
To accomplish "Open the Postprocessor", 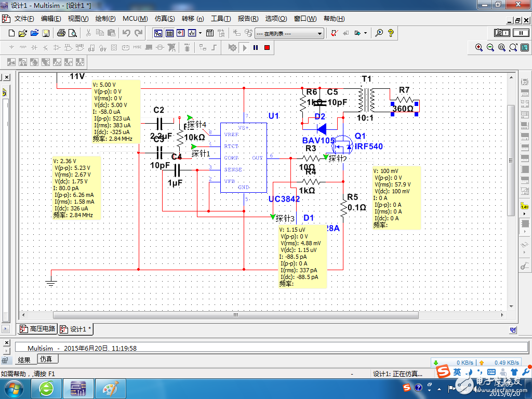I will [x=210, y=33].
